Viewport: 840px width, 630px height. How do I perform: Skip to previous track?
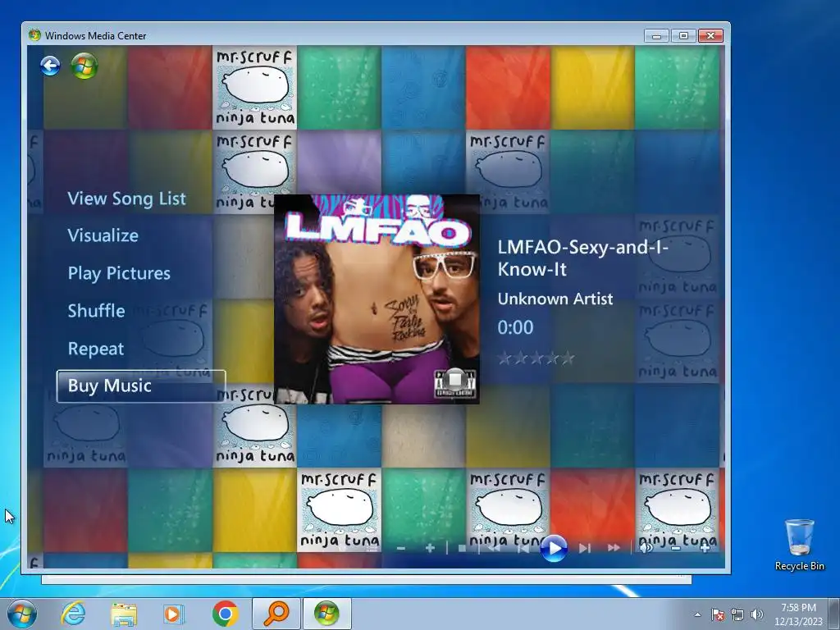click(523, 548)
